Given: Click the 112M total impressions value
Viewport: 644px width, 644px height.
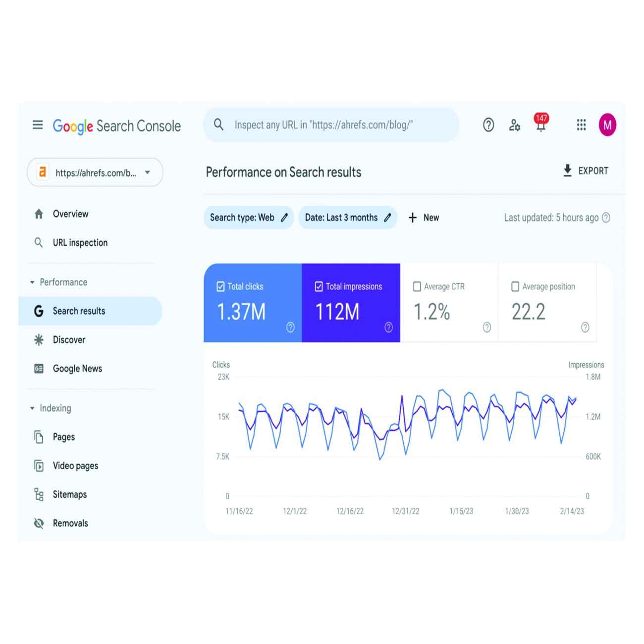Looking at the screenshot, I should click(337, 312).
